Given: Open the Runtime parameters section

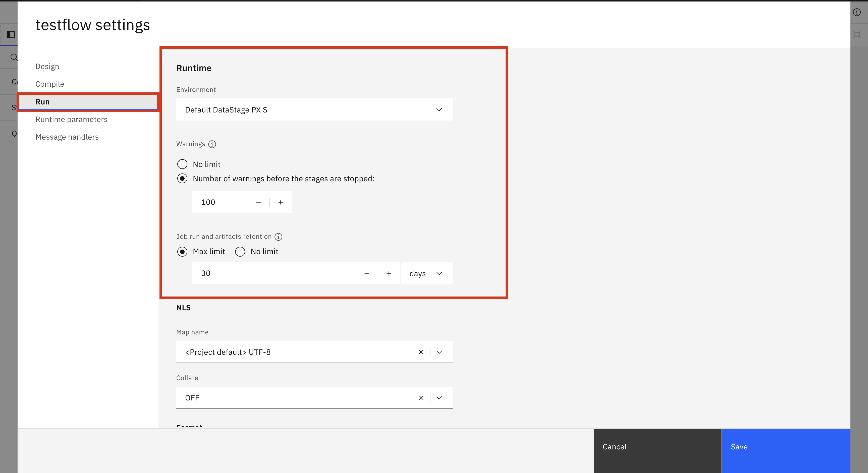Looking at the screenshot, I should pos(71,119).
